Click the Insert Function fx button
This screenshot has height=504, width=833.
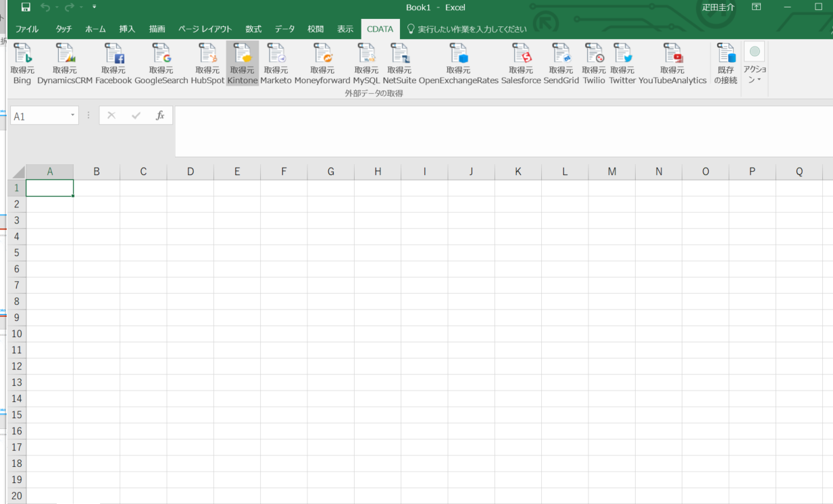pos(160,115)
